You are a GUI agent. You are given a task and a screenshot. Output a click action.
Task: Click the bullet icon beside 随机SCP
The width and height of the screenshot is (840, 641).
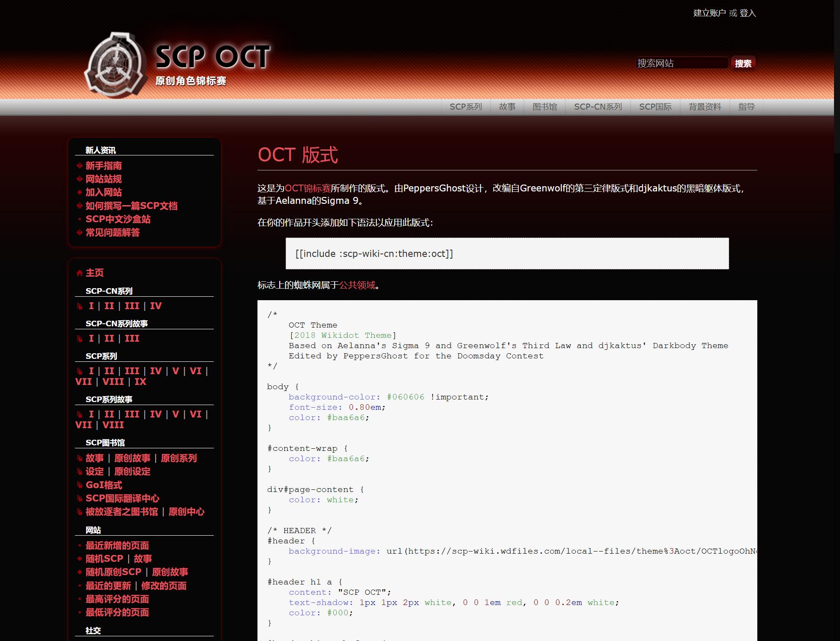(x=79, y=559)
